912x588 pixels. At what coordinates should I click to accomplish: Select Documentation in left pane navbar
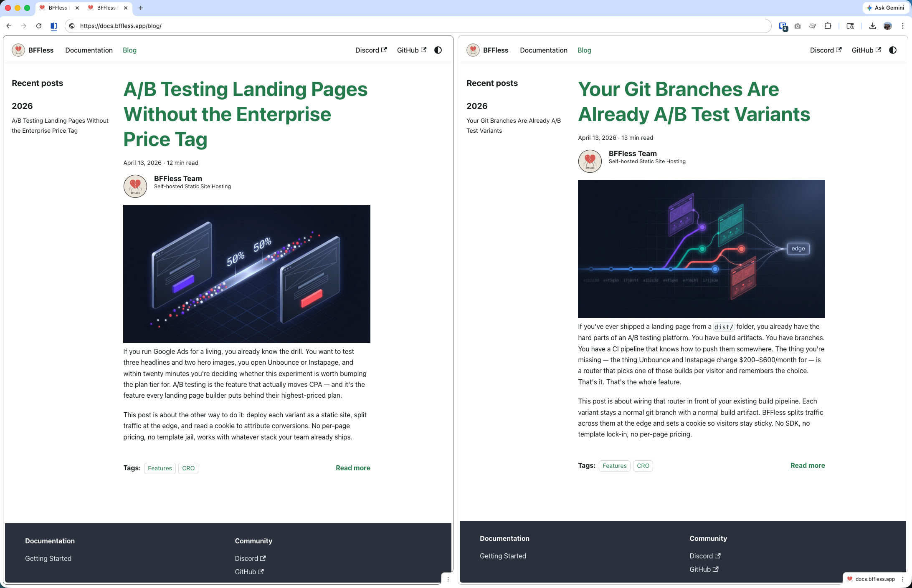[x=89, y=50]
